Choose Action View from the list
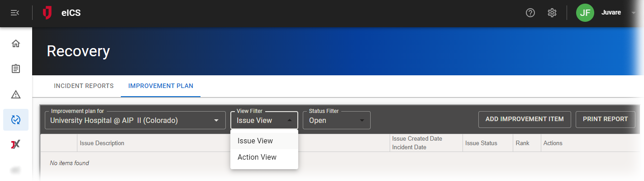 264,157
